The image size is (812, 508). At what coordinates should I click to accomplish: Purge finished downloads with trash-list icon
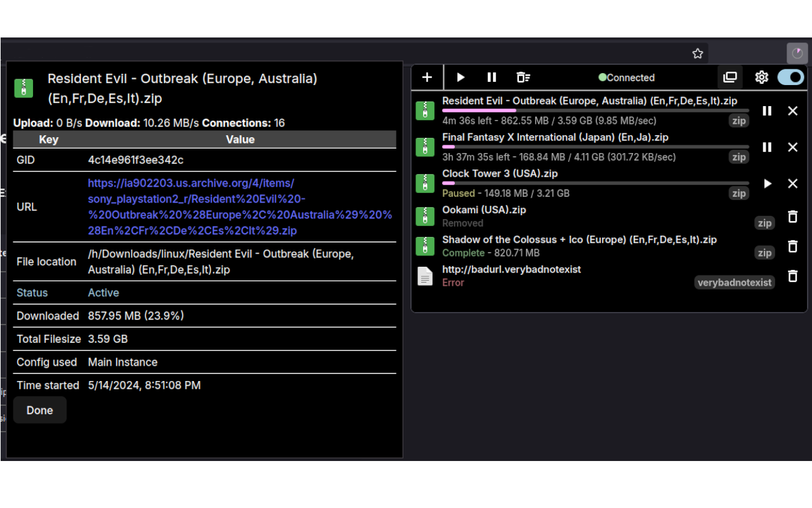tap(523, 77)
